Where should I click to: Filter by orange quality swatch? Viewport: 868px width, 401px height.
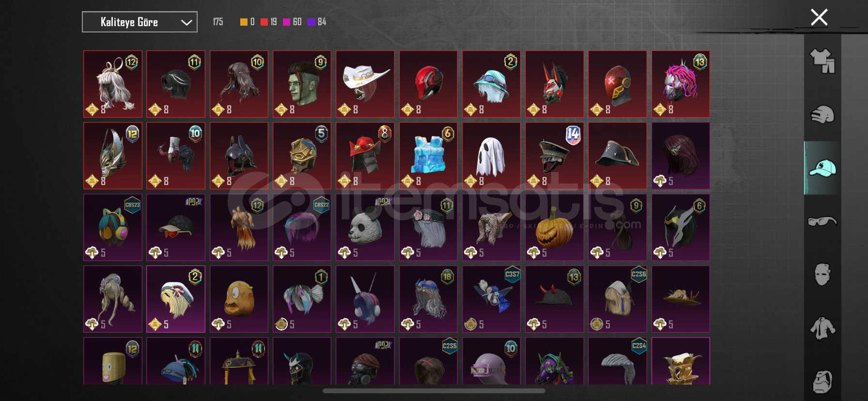tap(244, 22)
